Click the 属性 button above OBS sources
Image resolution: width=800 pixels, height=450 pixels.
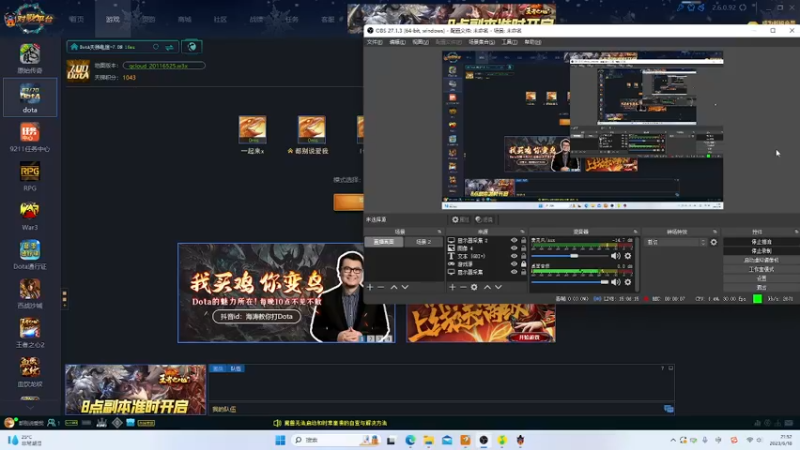click(x=460, y=219)
